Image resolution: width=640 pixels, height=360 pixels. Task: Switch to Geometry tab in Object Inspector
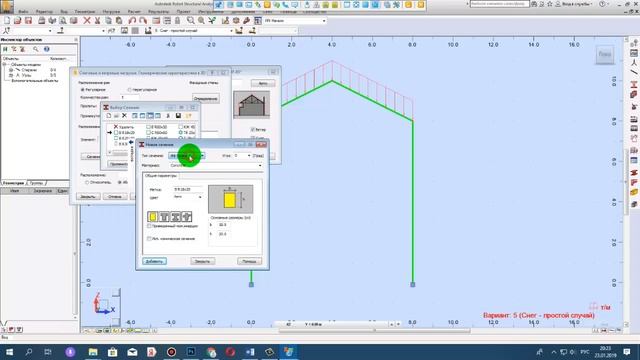pyautogui.click(x=13, y=183)
